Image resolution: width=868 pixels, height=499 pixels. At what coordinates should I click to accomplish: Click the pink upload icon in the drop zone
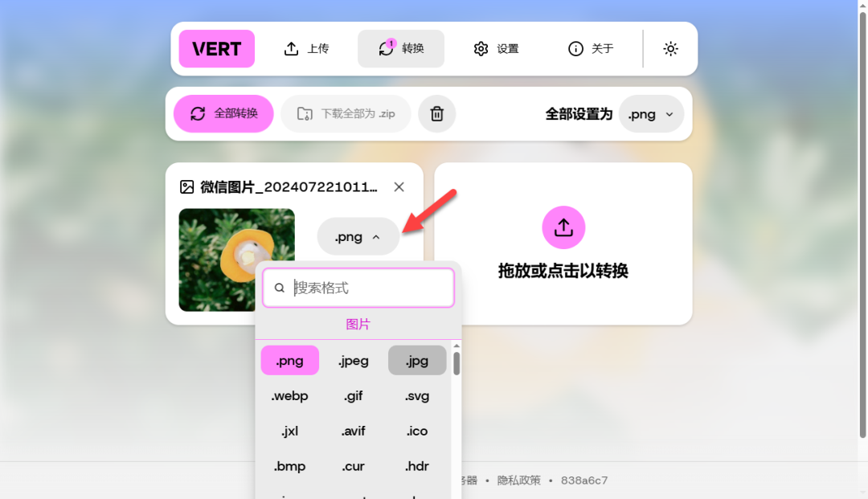563,227
